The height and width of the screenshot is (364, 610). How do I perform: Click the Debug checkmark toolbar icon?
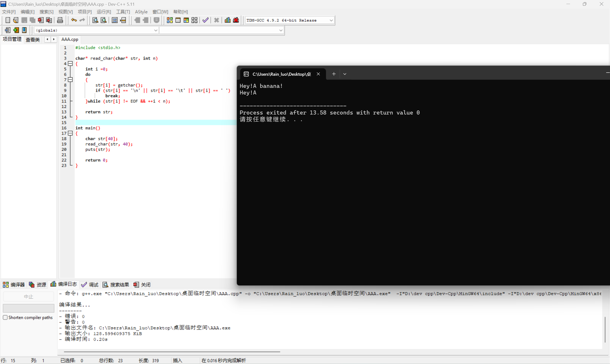[205, 20]
